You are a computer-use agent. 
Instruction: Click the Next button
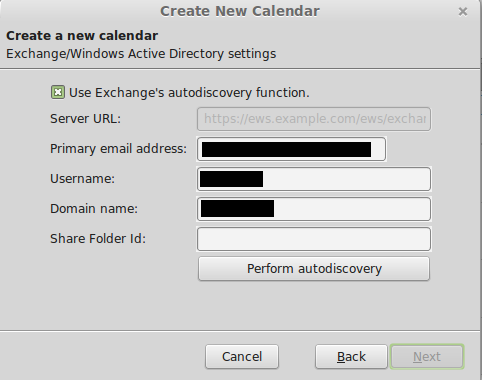(x=427, y=357)
